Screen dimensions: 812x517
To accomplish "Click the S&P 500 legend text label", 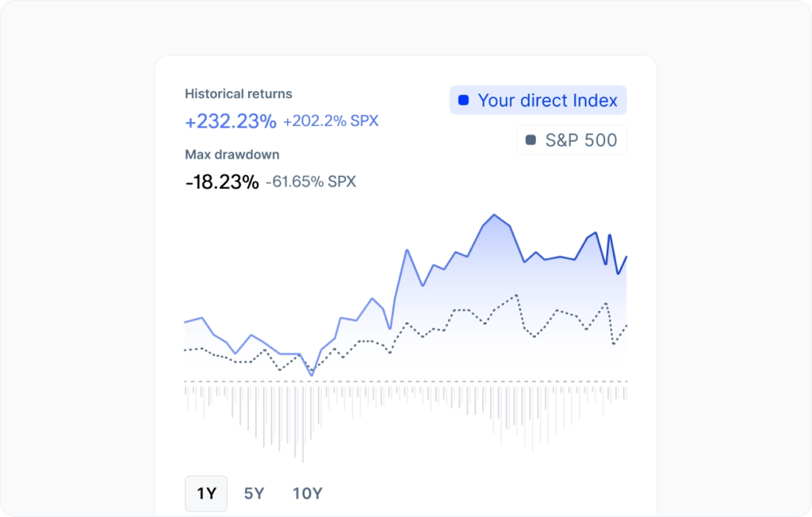I will coord(580,140).
